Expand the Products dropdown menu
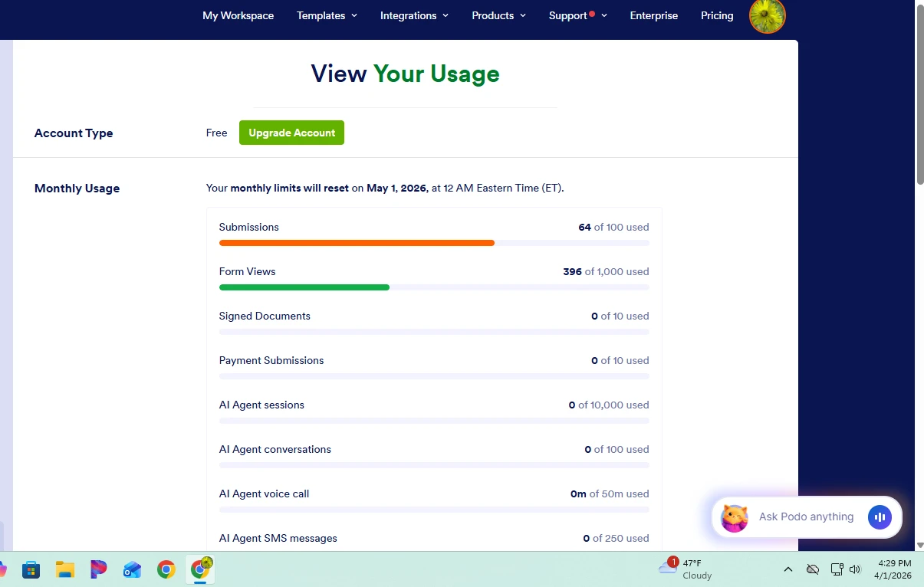Screen dimensions: 924x587 click(498, 15)
